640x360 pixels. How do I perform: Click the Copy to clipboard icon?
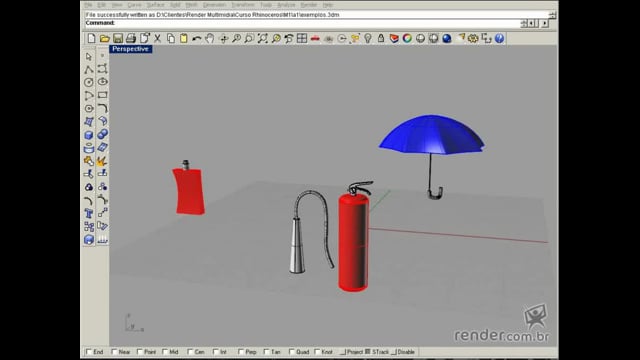[171, 38]
